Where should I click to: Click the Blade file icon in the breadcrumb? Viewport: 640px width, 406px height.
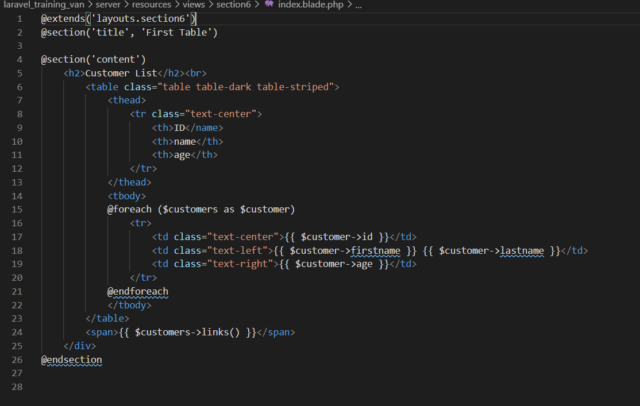(269, 4)
